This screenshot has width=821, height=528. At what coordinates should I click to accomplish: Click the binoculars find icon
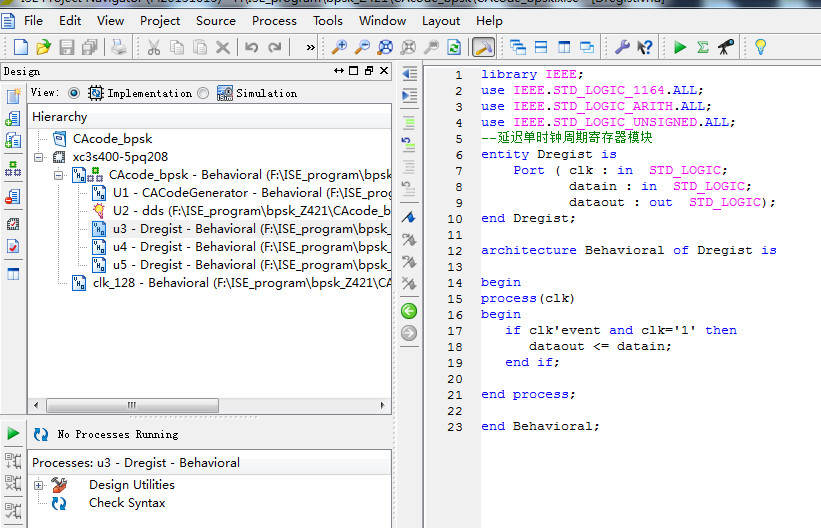[x=726, y=47]
